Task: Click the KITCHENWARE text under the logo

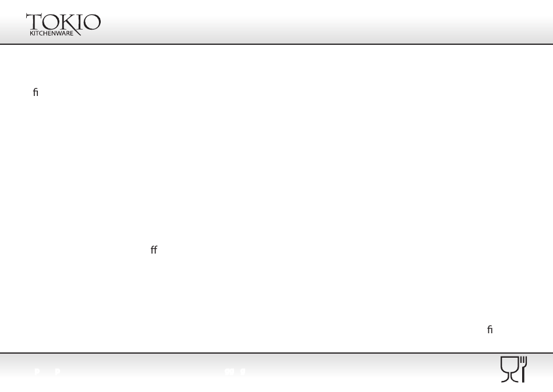Action: tap(51, 33)
